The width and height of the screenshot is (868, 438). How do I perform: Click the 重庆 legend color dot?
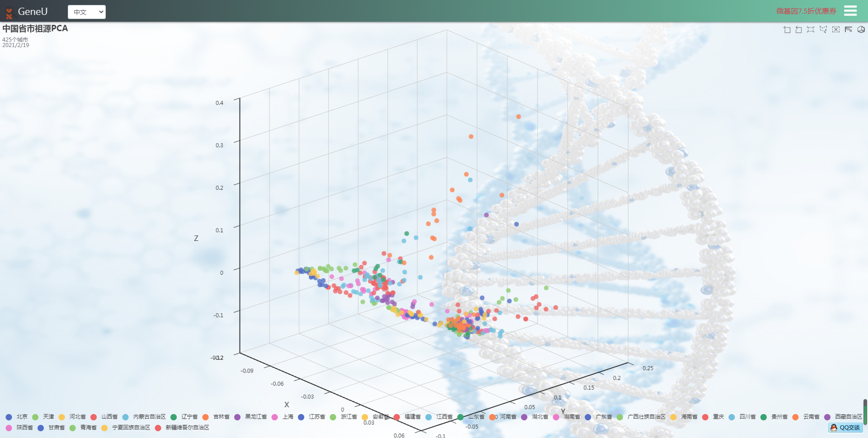click(x=705, y=417)
